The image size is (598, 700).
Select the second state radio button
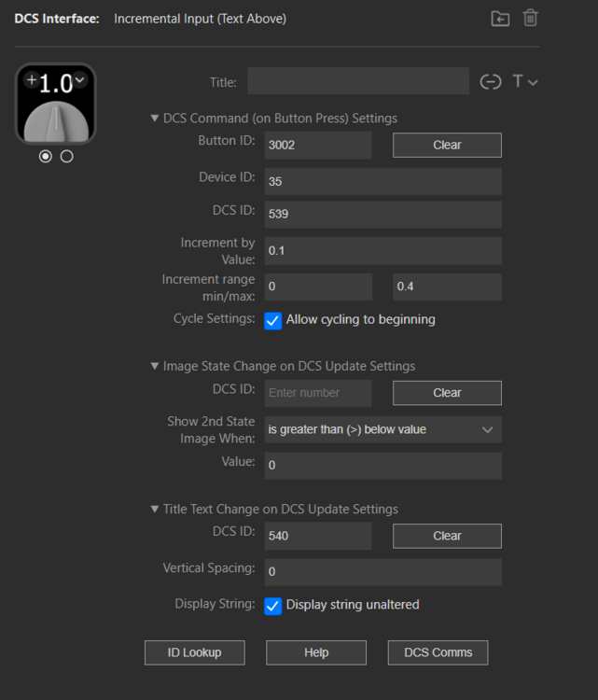(66, 156)
